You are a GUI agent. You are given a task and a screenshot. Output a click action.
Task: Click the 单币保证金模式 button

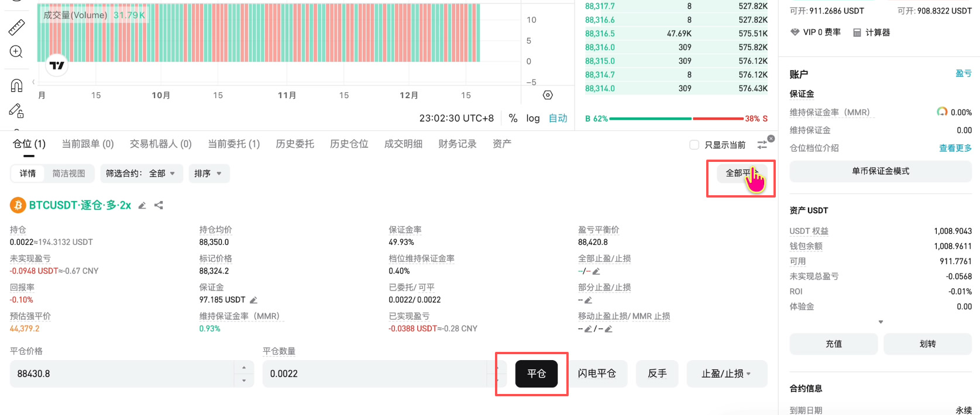pos(881,171)
